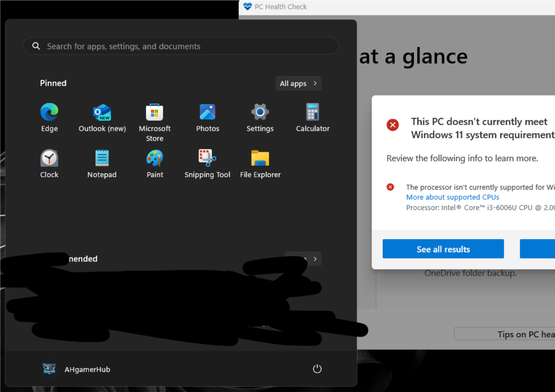Click the Start menu search box
The width and height of the screenshot is (555, 392).
[x=181, y=46]
